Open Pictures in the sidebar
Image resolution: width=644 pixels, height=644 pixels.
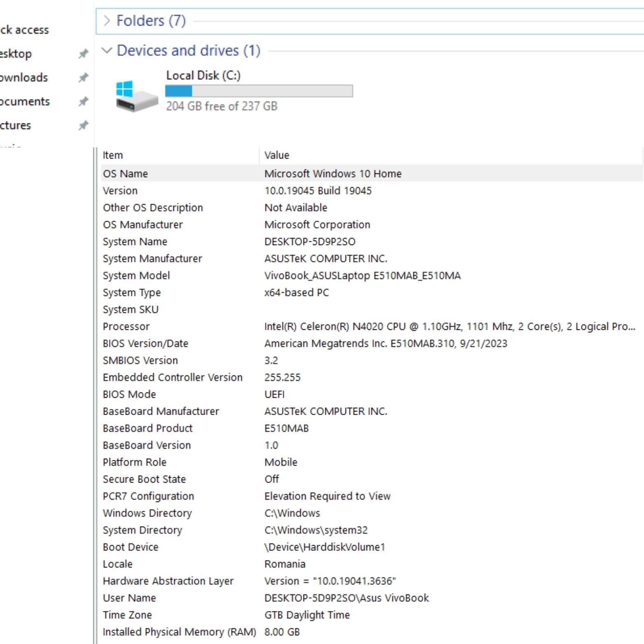[15, 125]
